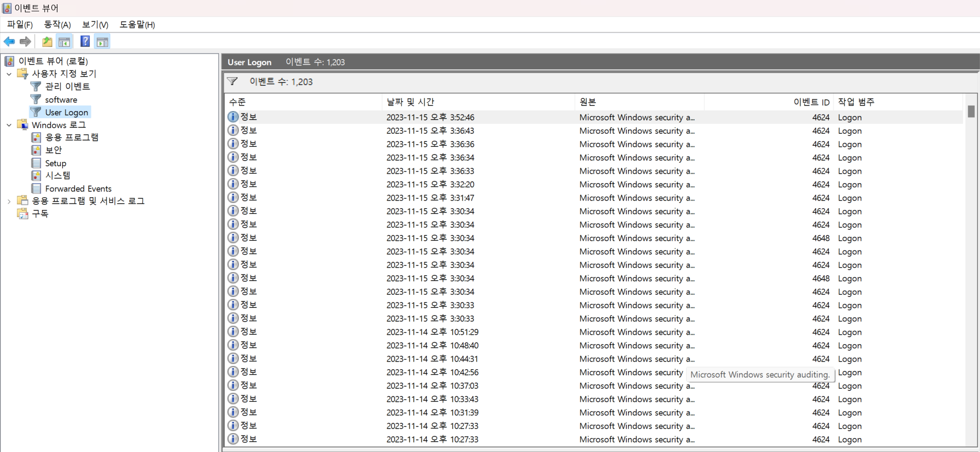Screen dimensions: 980x452
Task: Click the up-one-level folder toolbar icon
Action: (47, 41)
